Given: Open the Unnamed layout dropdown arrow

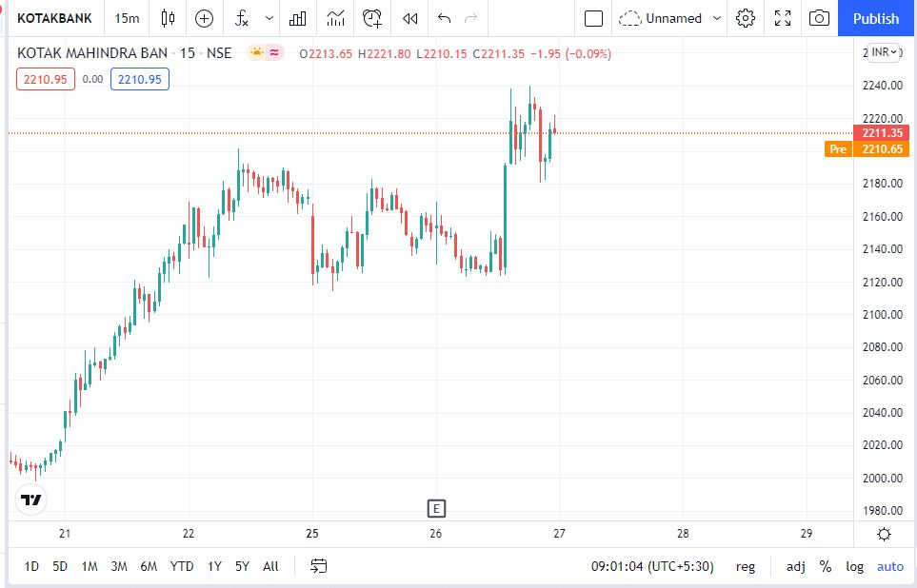Looking at the screenshot, I should pyautogui.click(x=716, y=18).
